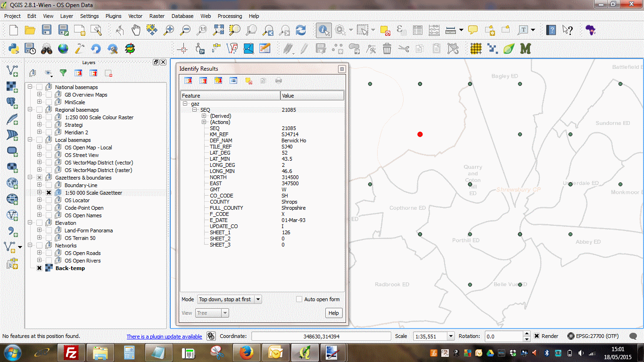Collapse the Gazetteers & boundaries group
The width and height of the screenshot is (644, 362).
pyautogui.click(x=30, y=178)
